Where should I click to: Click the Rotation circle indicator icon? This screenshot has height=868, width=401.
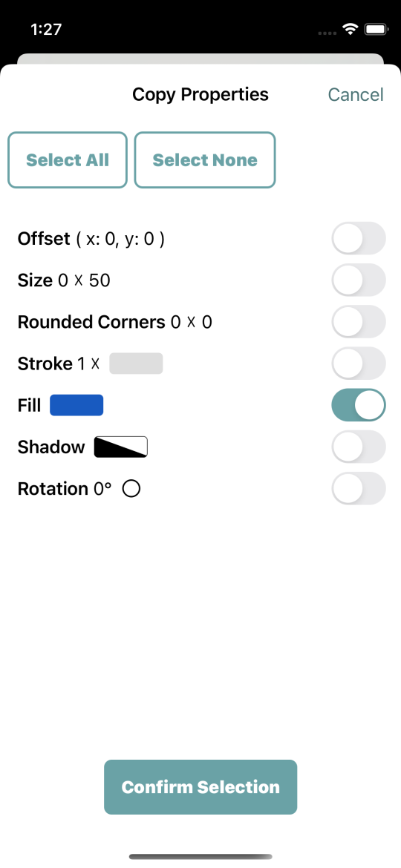point(131,489)
